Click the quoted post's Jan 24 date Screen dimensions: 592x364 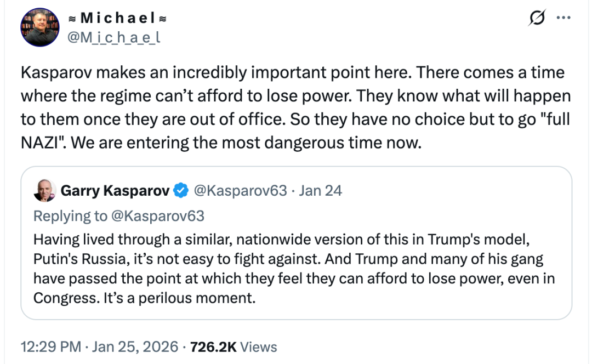pos(321,190)
